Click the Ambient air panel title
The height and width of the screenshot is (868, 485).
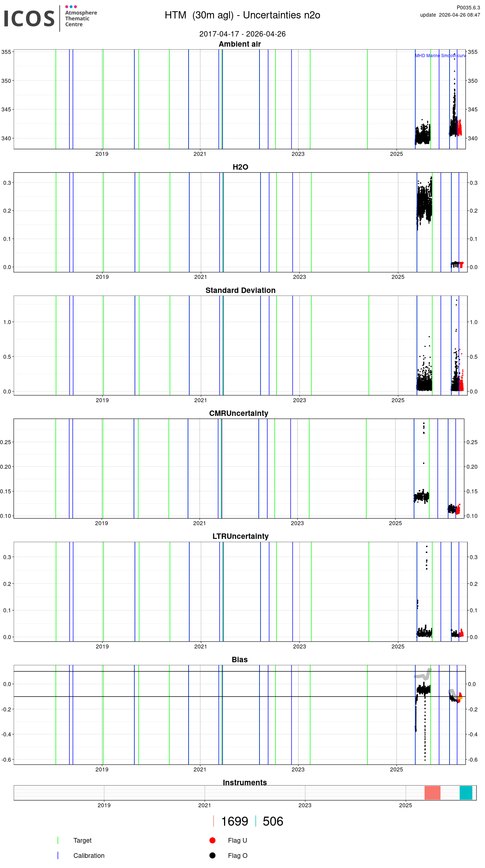(240, 44)
